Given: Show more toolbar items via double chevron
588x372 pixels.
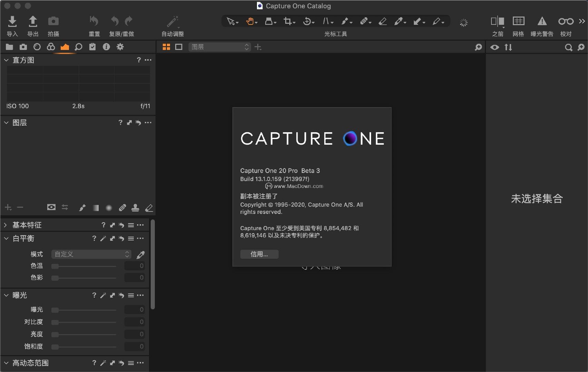Looking at the screenshot, I should click(582, 21).
